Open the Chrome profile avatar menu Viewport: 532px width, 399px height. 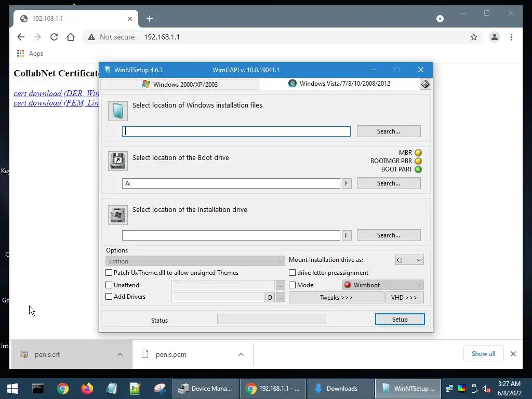(495, 37)
